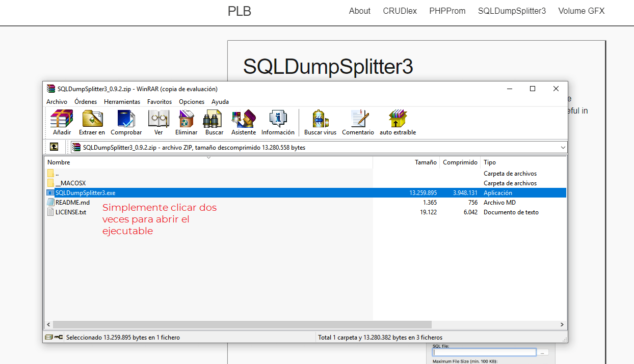Click the go up one level arrow icon
The width and height of the screenshot is (634, 364).
[x=54, y=147]
